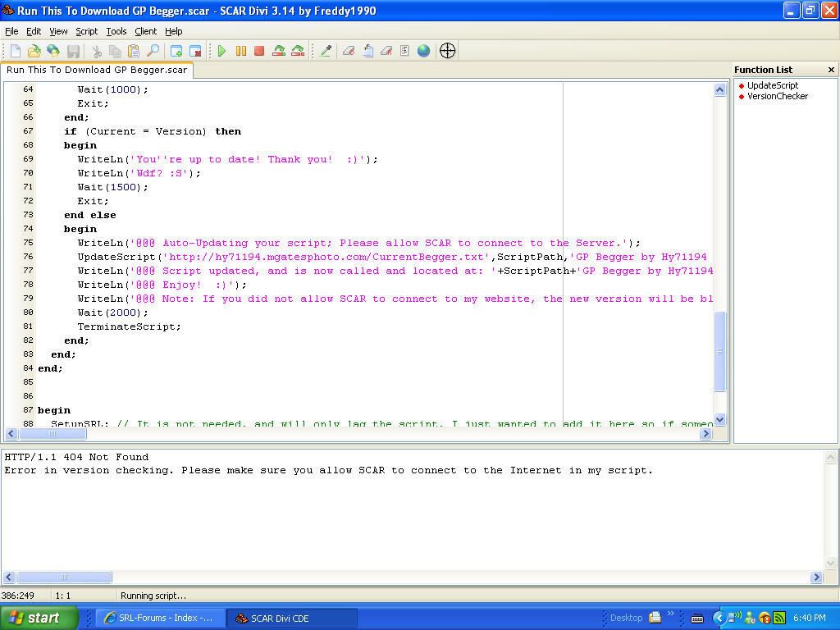Open the globe icon in the toolbar
Viewport: 840px width, 630px height.
423,51
